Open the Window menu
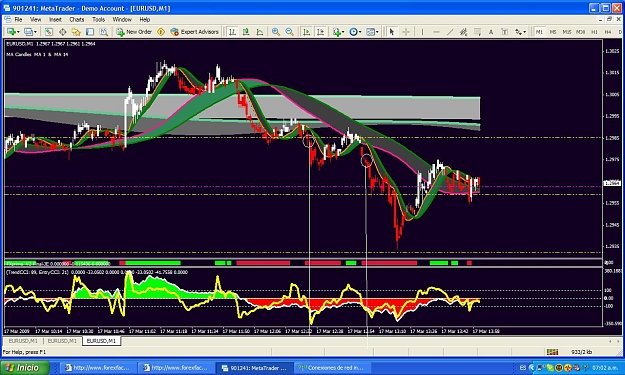625x375 pixels. [122, 20]
